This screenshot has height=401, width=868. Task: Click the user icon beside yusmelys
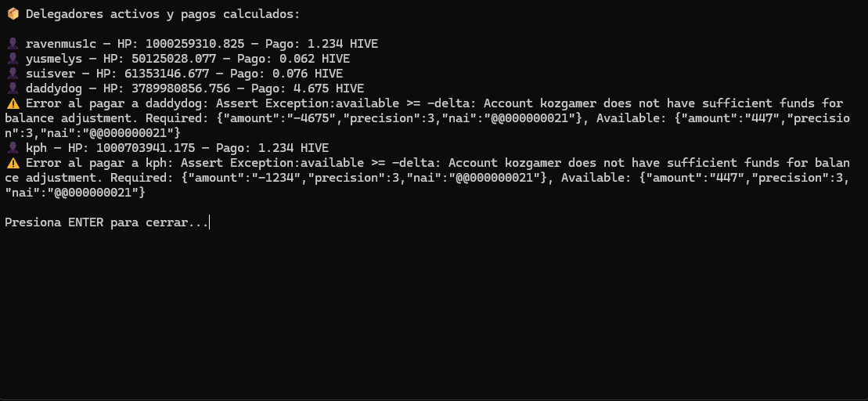[13, 59]
